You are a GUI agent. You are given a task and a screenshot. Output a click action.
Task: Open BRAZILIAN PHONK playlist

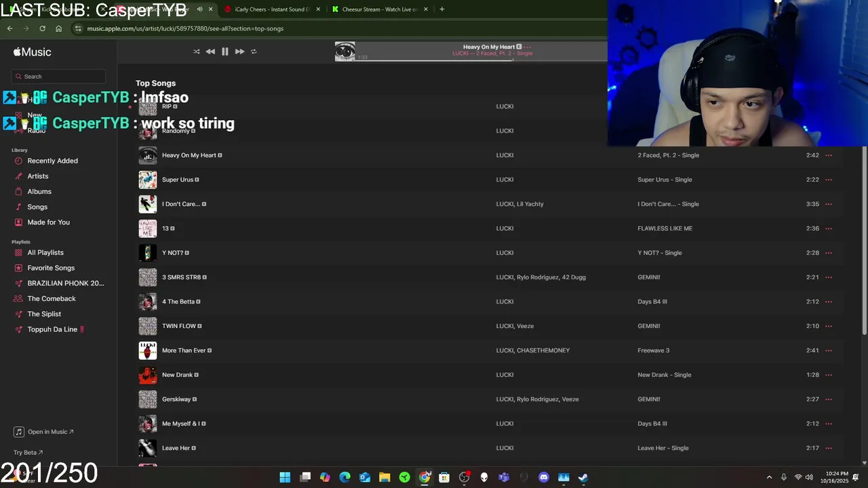(x=66, y=283)
